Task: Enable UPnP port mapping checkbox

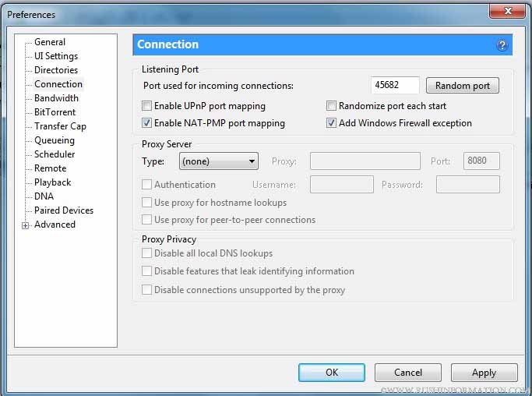Action: point(146,106)
